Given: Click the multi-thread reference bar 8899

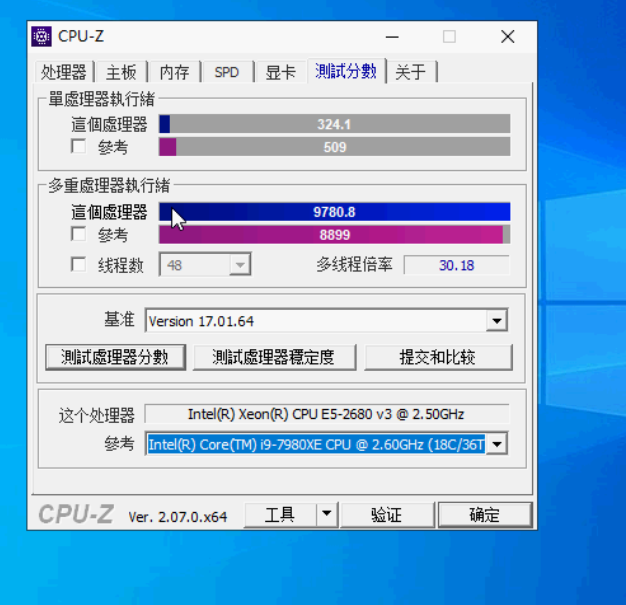Looking at the screenshot, I should (335, 235).
